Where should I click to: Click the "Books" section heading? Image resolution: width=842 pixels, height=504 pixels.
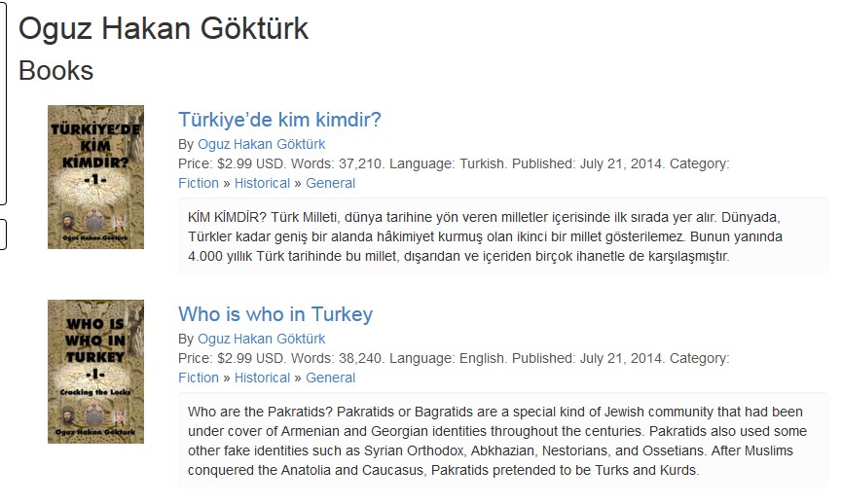click(x=55, y=71)
